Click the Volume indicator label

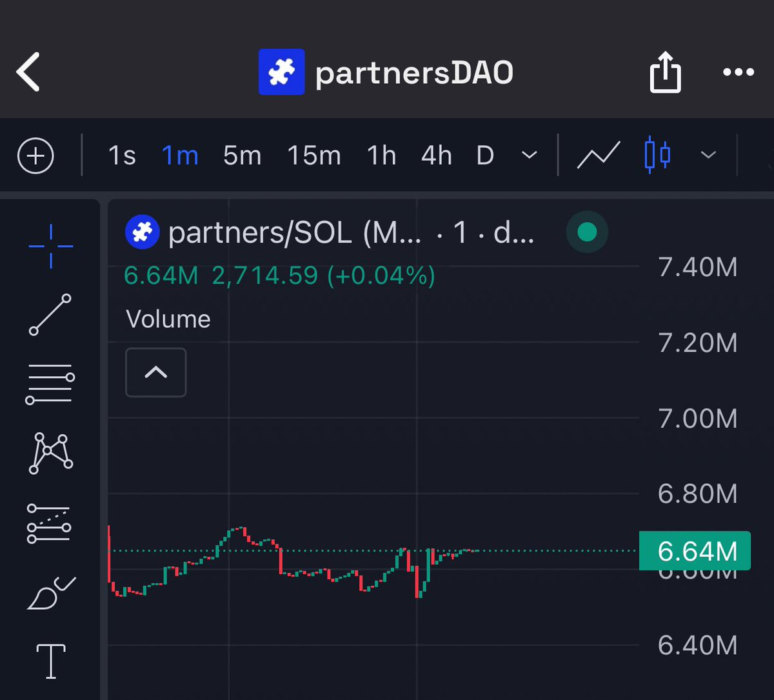[168, 319]
